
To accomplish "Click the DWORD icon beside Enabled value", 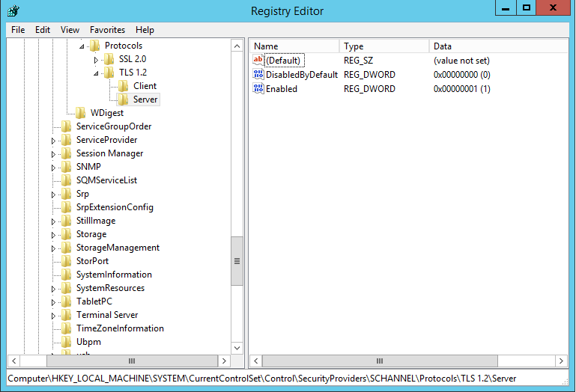I will click(x=258, y=89).
